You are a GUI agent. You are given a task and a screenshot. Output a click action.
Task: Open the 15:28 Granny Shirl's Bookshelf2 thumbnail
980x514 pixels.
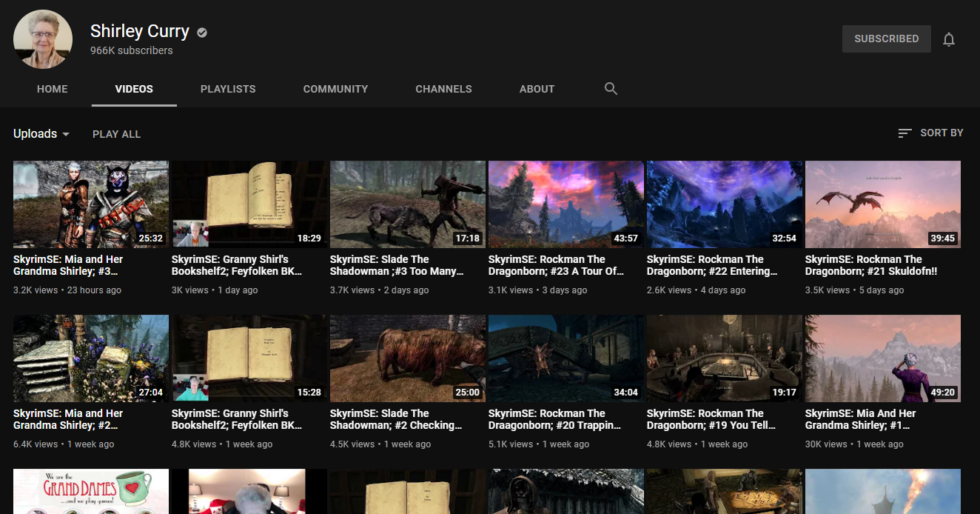(249, 358)
